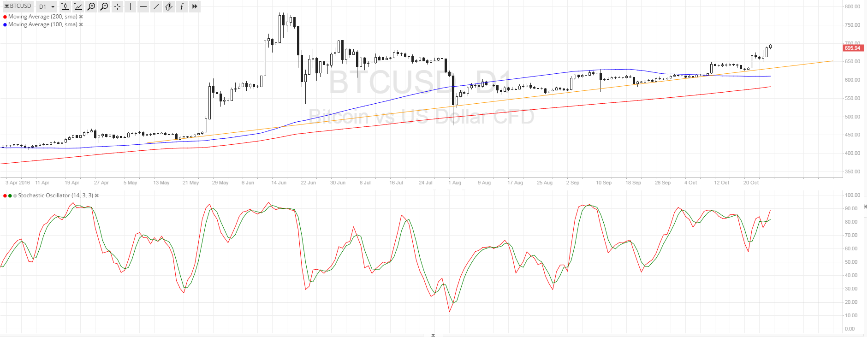Click the 800.00 price axis label
The image size is (868, 337).
[852, 6]
